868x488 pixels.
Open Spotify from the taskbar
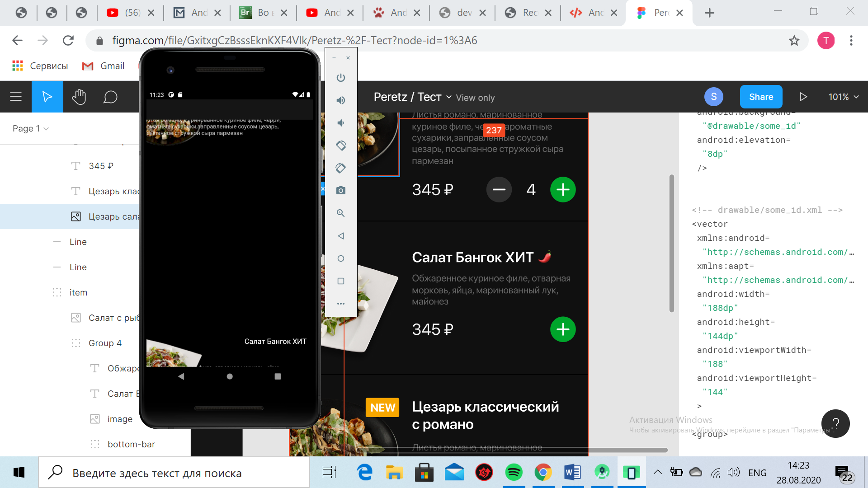(x=514, y=473)
